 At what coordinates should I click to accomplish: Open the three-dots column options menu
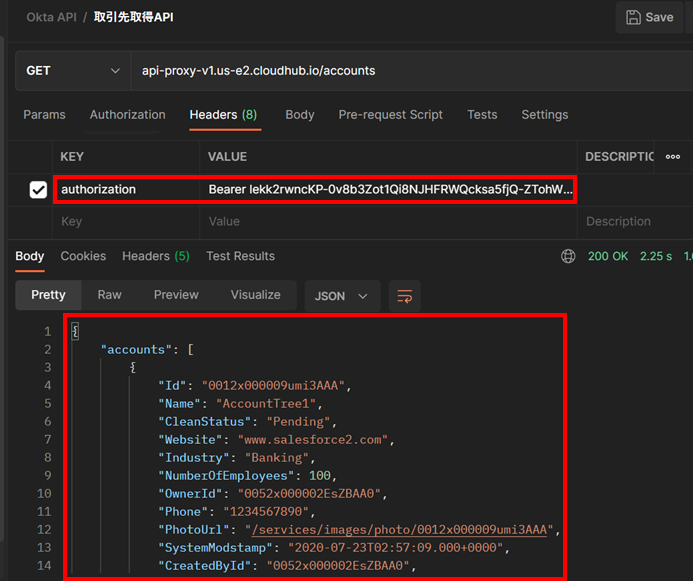673,157
